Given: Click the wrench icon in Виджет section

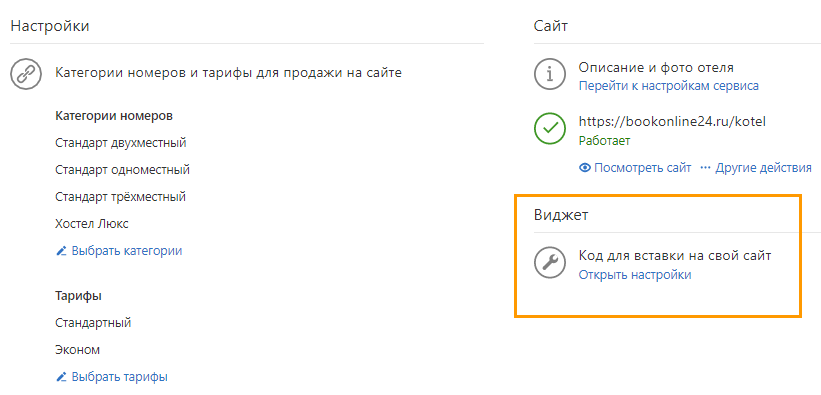Looking at the screenshot, I should click(x=550, y=262).
